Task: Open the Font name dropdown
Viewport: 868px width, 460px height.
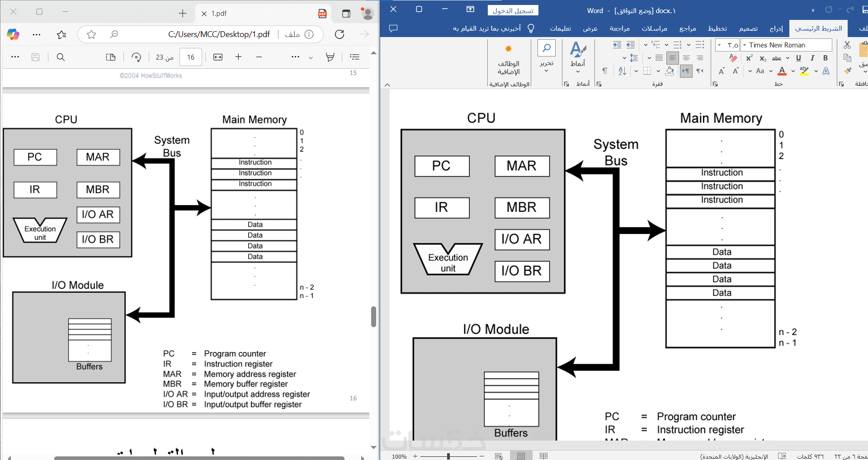Action: click(744, 45)
